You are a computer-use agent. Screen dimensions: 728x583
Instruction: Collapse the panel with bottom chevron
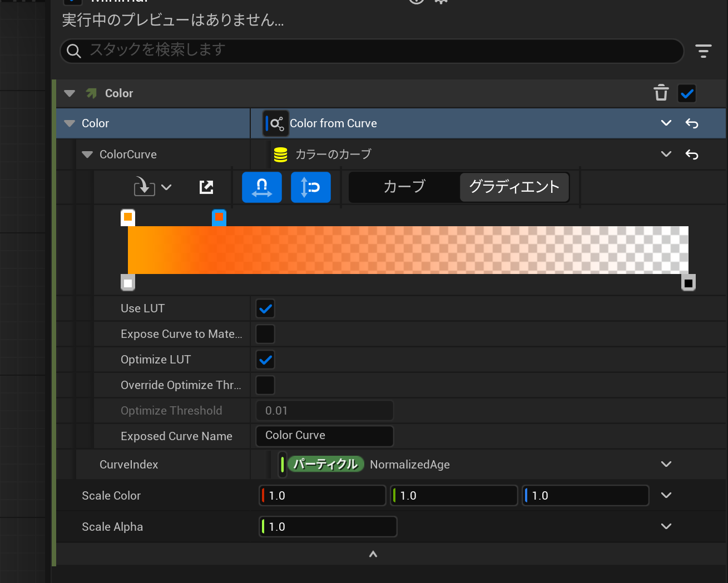pos(373,554)
